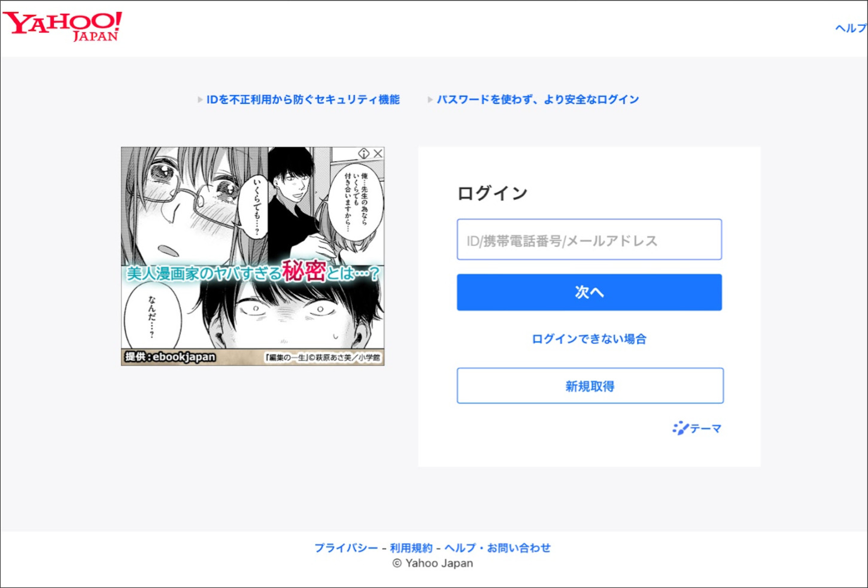Viewport: 868px width, 588px height.
Task: Click arrow beside IDを不正利用から防ぐ link
Action: 200,100
